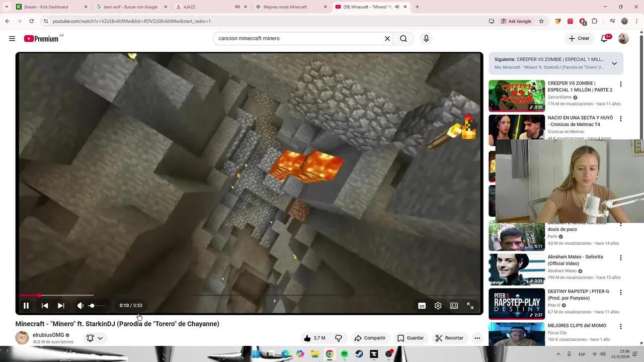Viewport: 644px width, 362px height.
Task: Pause the video with the pause button
Action: tap(26, 305)
